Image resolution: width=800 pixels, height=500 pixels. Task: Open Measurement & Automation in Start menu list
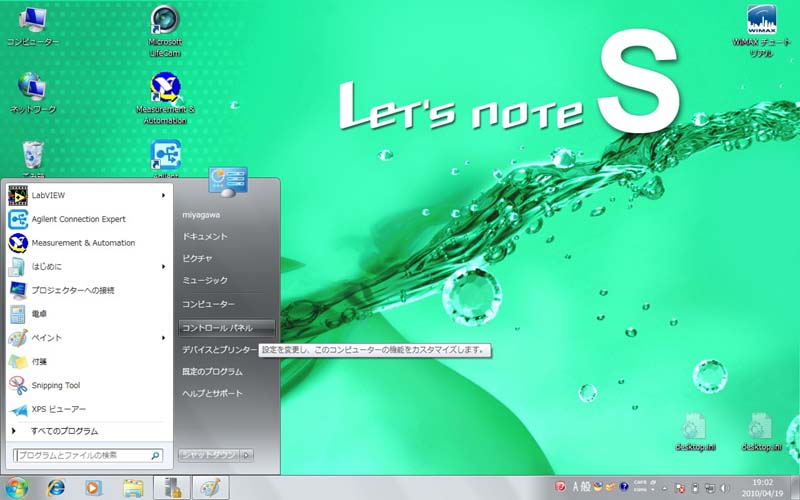pos(88,243)
